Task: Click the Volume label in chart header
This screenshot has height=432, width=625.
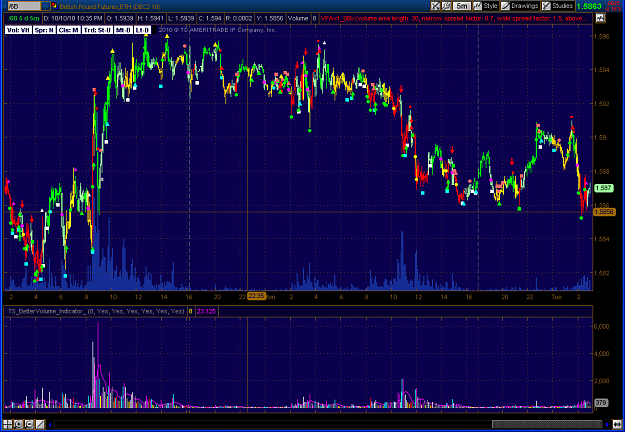Action: pyautogui.click(x=298, y=18)
